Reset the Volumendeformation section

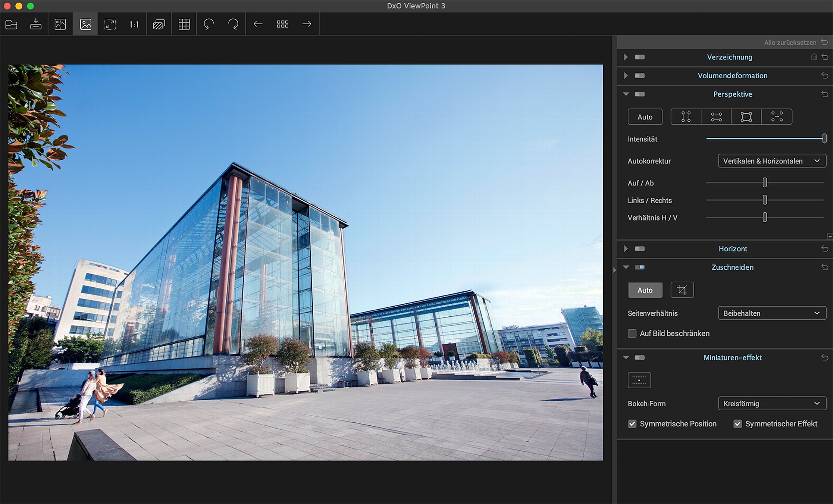tap(825, 75)
